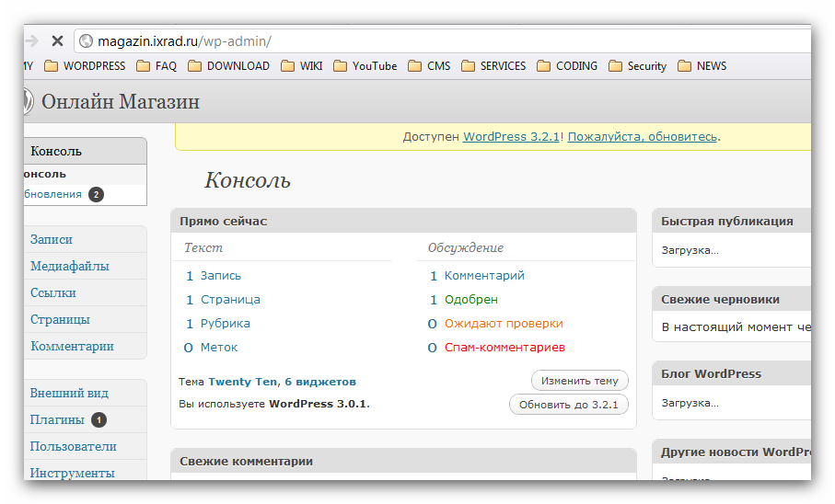Click the Рубрика link in Прямо сейчас
The width and height of the screenshot is (835, 504).
click(225, 324)
